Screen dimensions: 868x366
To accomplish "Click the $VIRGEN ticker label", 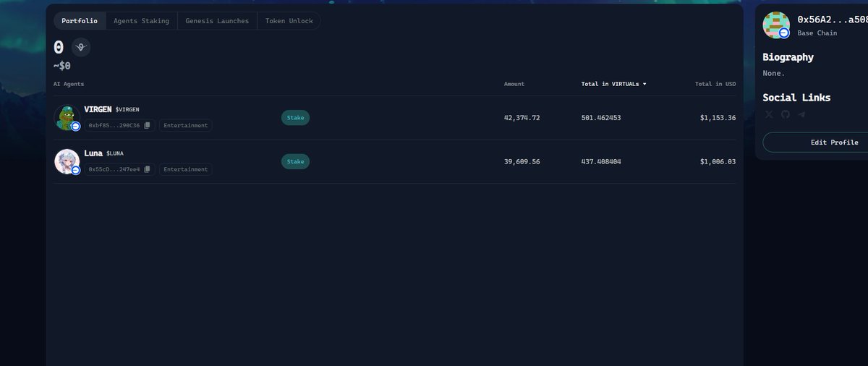I will coord(127,110).
